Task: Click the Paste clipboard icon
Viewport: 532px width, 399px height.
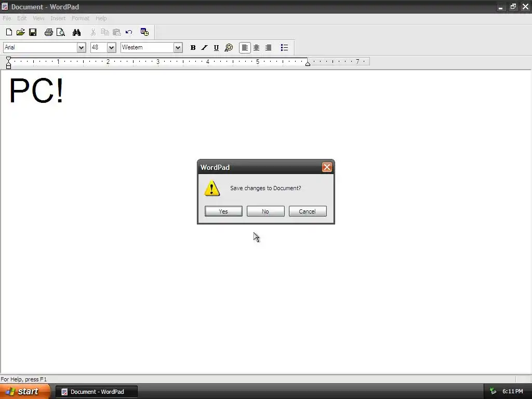Action: pyautogui.click(x=117, y=32)
